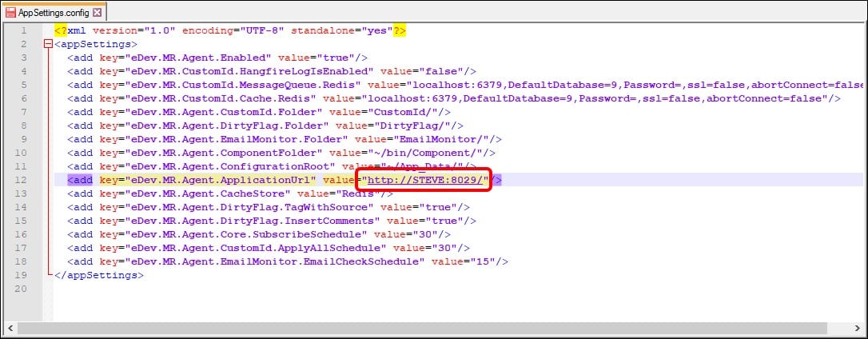This screenshot has width=868, height=339.
Task: Click the key eDev.MR.CustomId.MessageQueue.Redis
Action: 245,85
